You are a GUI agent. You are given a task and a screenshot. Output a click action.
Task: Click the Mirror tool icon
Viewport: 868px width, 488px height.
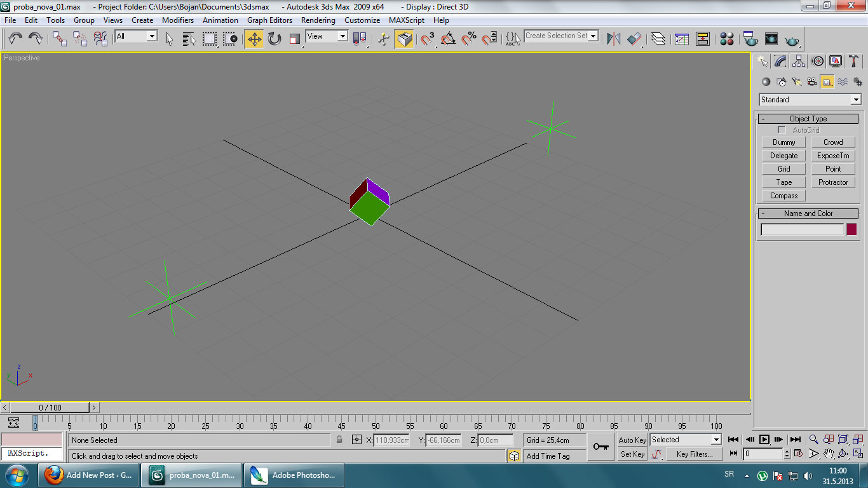pyautogui.click(x=613, y=39)
